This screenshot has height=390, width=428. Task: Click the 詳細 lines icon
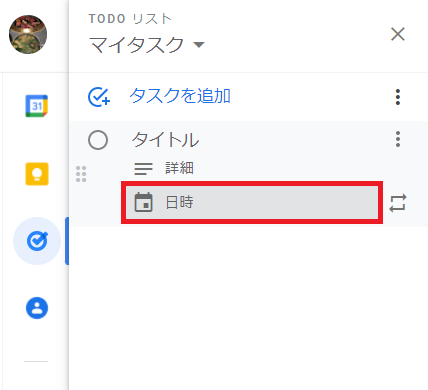143,168
